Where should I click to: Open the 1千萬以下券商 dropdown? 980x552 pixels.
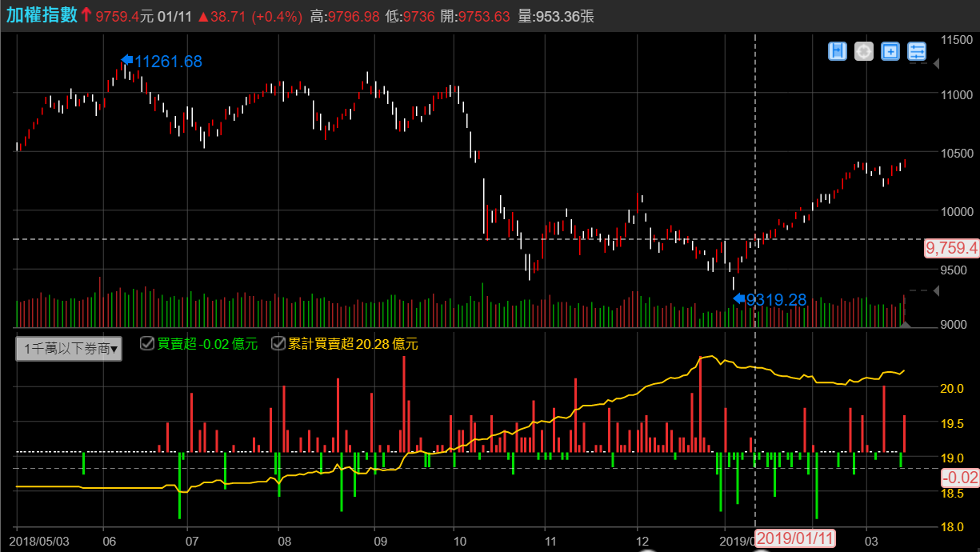click(70, 349)
